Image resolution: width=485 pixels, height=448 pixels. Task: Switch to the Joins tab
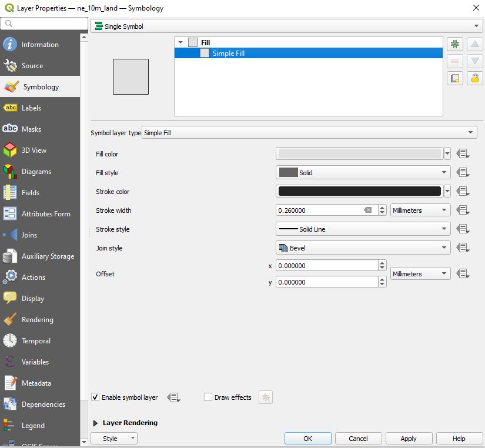click(40, 235)
